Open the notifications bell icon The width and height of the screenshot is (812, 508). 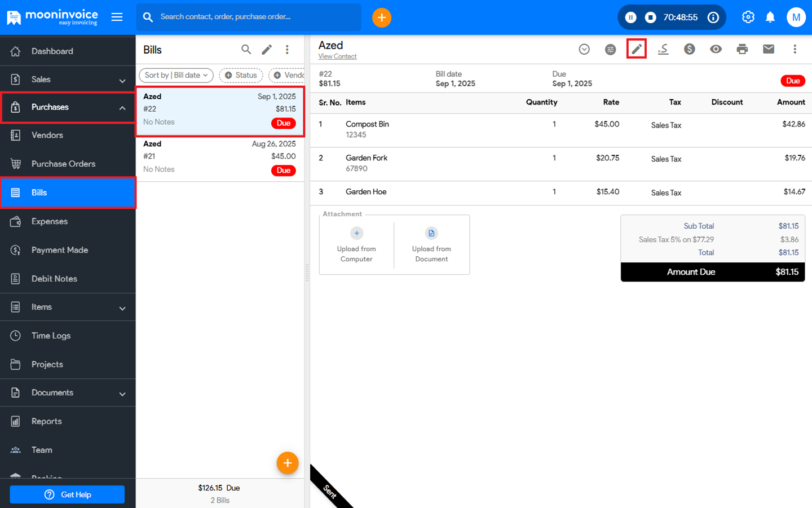[x=770, y=17]
